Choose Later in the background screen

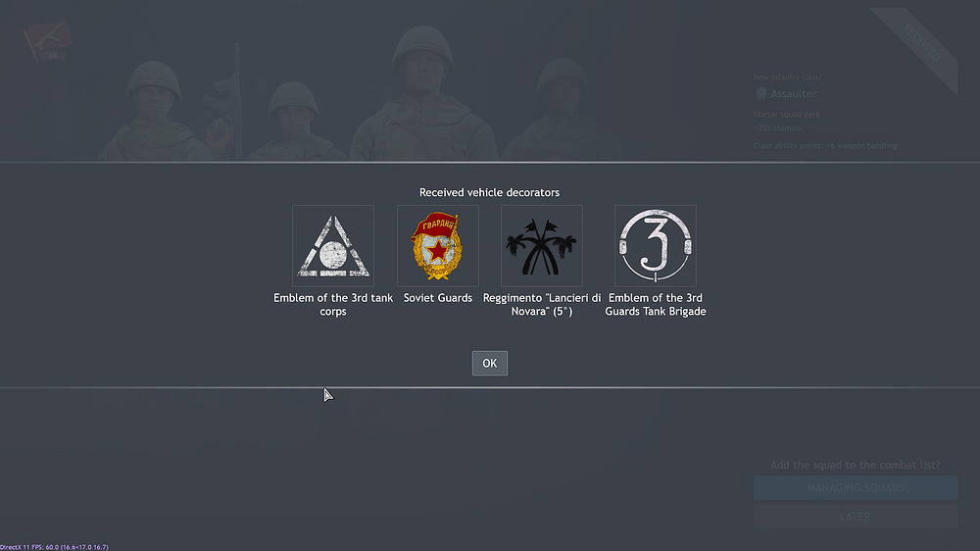855,517
